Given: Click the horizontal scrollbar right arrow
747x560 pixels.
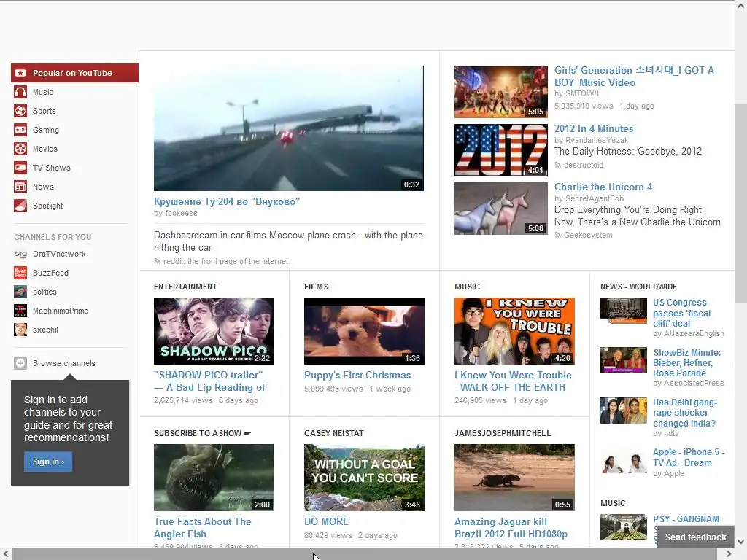Looking at the screenshot, I should coord(729,554).
